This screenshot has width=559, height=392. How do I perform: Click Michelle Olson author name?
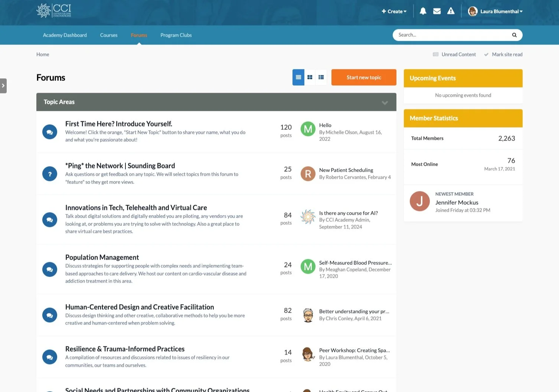tap(341, 132)
